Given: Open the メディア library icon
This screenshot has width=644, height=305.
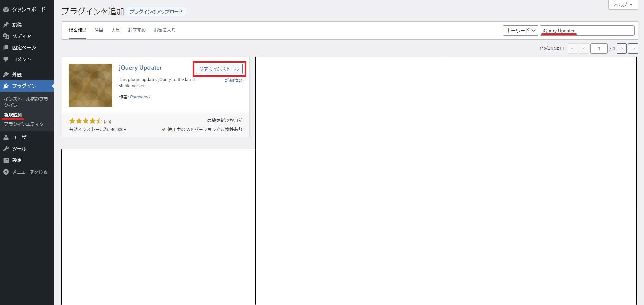Looking at the screenshot, I should [x=6, y=36].
